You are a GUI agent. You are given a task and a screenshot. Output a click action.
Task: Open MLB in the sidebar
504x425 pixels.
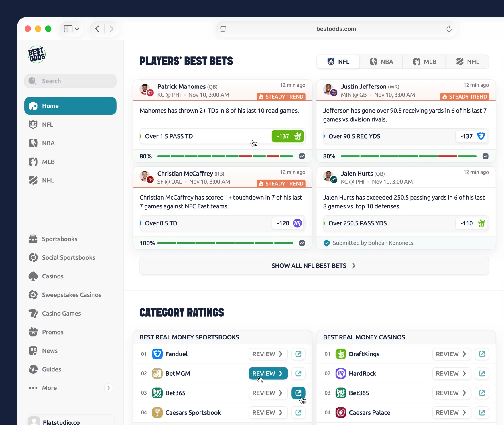coord(70,162)
